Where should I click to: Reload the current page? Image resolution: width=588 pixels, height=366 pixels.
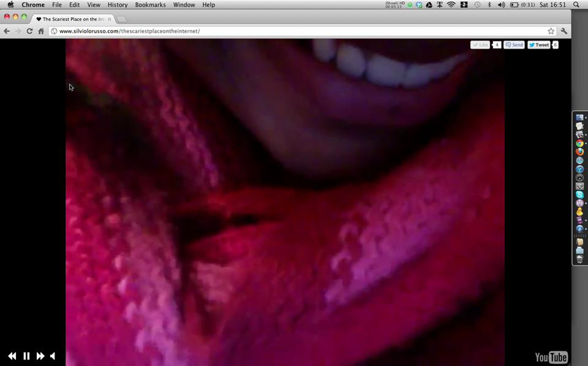click(29, 31)
